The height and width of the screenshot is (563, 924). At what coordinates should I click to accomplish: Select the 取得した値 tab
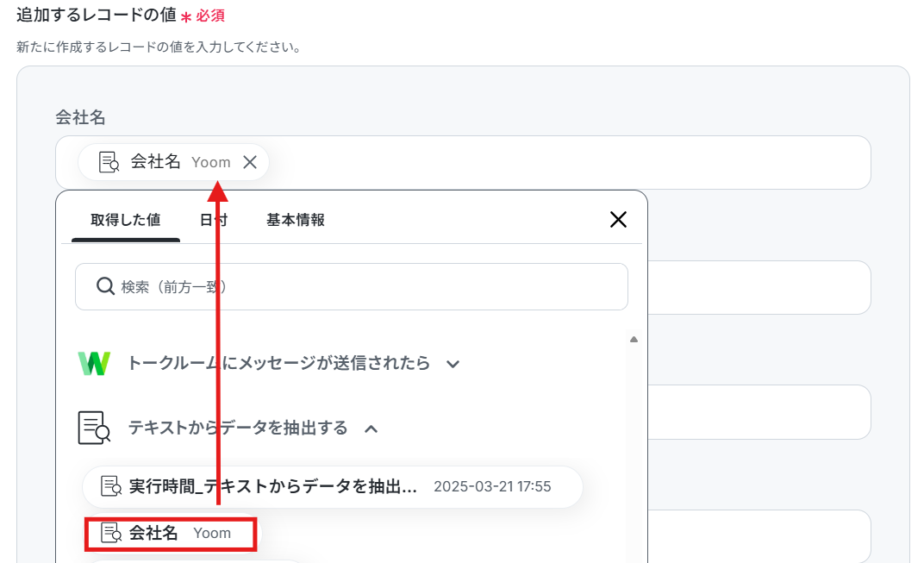[126, 220]
